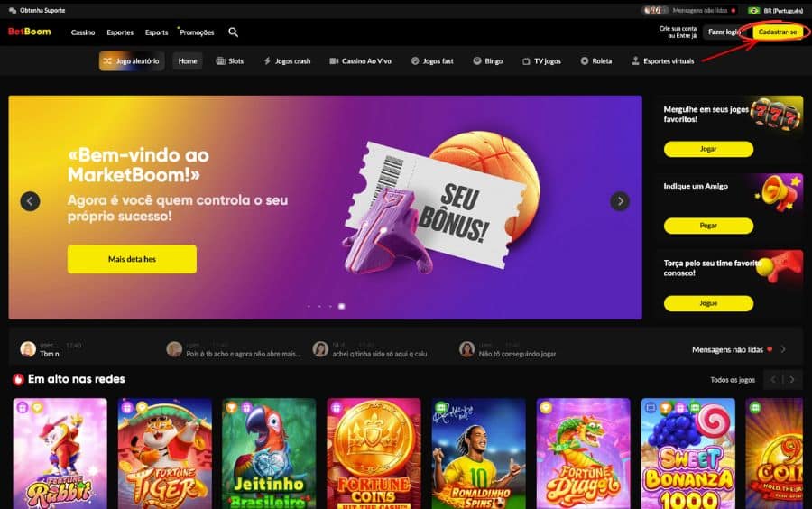Show the previous banner slide
The image size is (812, 509).
tap(30, 201)
